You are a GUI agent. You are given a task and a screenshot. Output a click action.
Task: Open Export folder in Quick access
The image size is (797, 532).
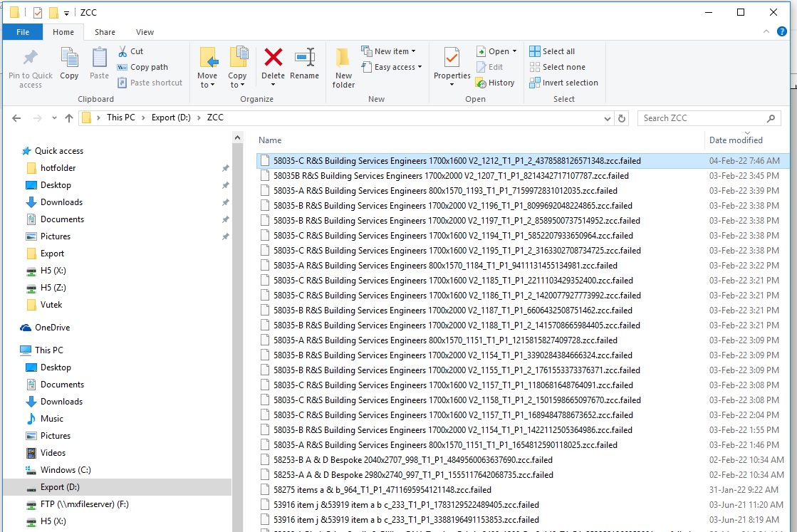coord(52,254)
